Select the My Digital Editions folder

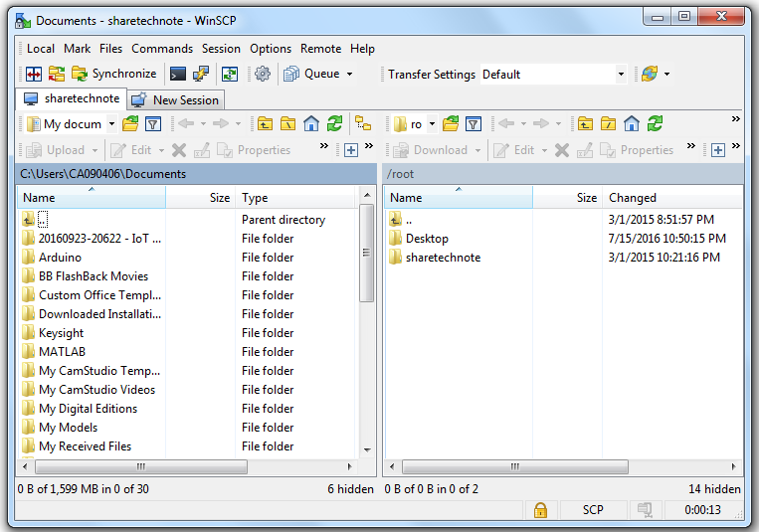click(89, 409)
